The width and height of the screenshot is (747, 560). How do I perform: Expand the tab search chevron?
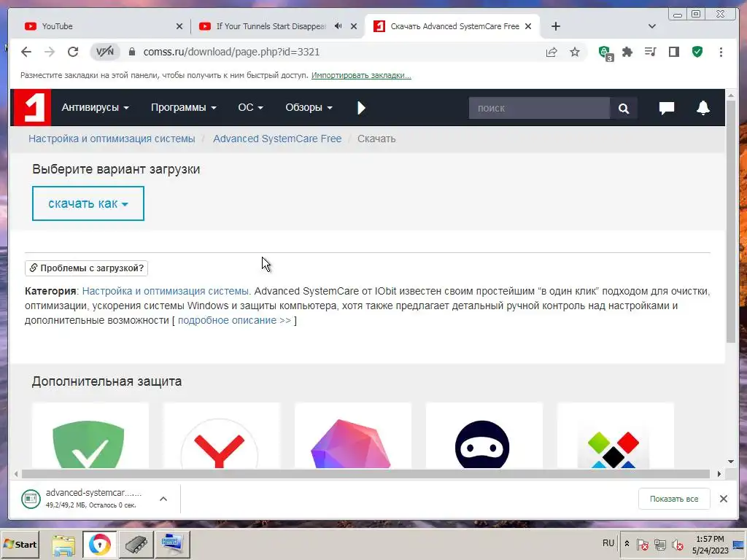tap(652, 26)
